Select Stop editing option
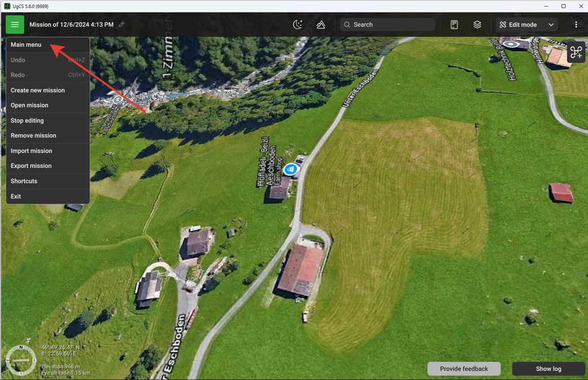This screenshot has width=588, height=380. [48, 121]
